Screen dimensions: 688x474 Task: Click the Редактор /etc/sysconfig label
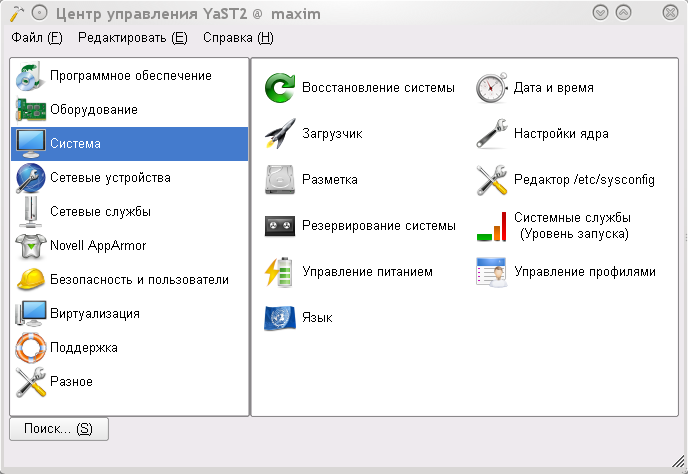pyautogui.click(x=584, y=180)
